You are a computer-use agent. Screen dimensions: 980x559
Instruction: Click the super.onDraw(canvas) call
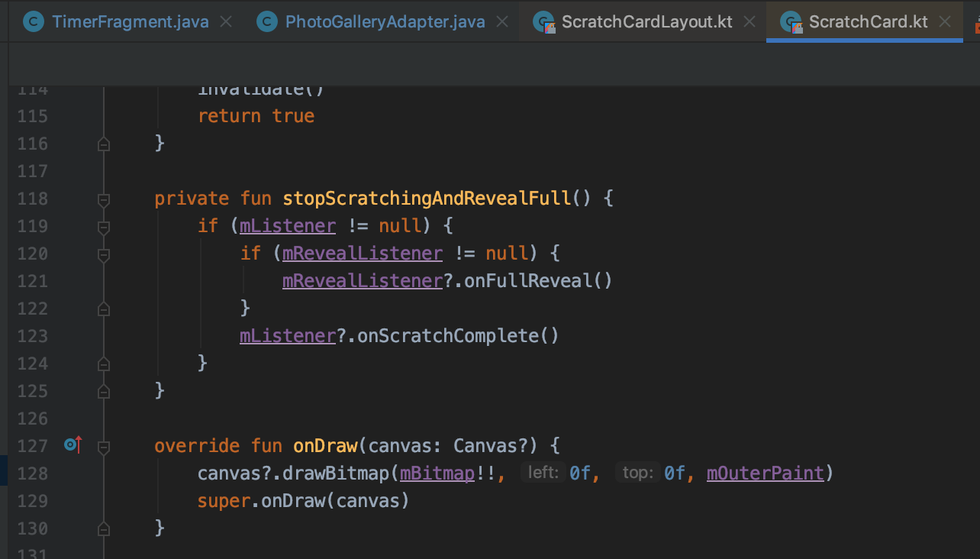point(304,501)
